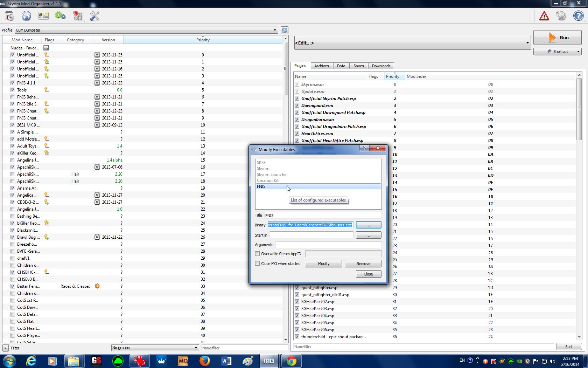Browse for Binary with ... button

tap(368, 225)
